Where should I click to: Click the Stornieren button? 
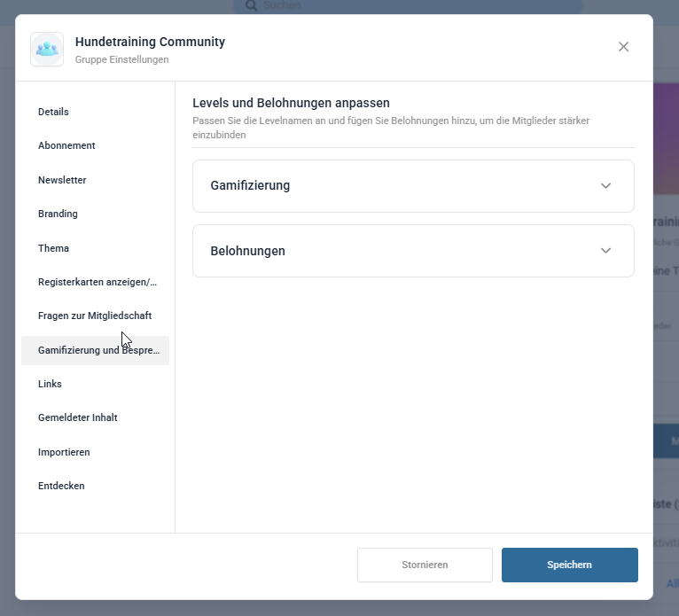[x=425, y=565]
